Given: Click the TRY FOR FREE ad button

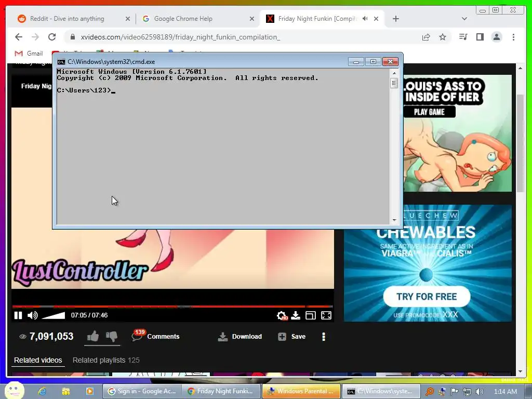Looking at the screenshot, I should click(427, 297).
